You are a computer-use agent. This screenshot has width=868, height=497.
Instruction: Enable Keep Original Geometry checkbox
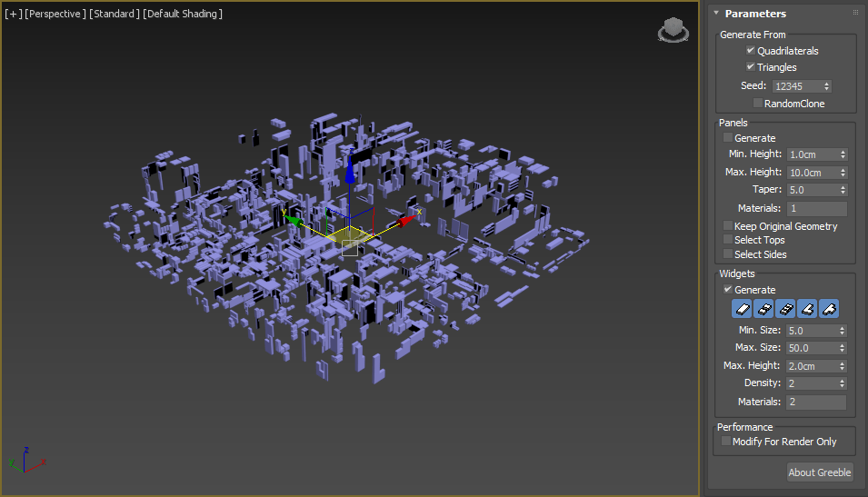(x=728, y=226)
